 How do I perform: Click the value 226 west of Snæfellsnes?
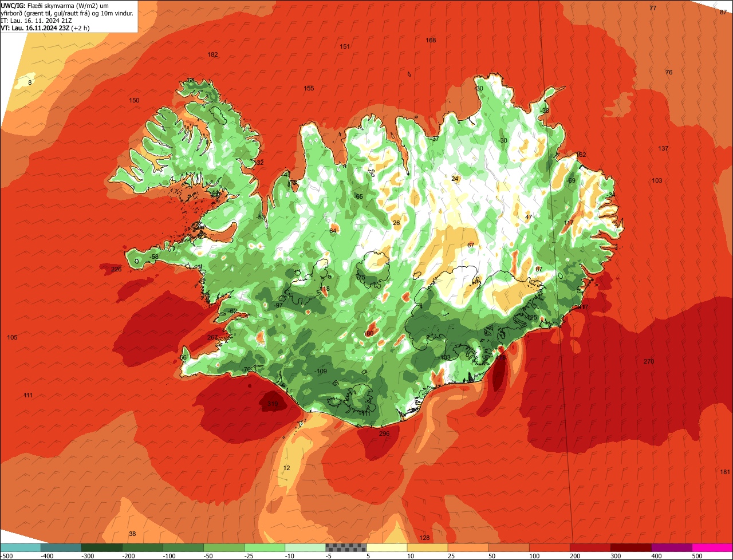116,269
